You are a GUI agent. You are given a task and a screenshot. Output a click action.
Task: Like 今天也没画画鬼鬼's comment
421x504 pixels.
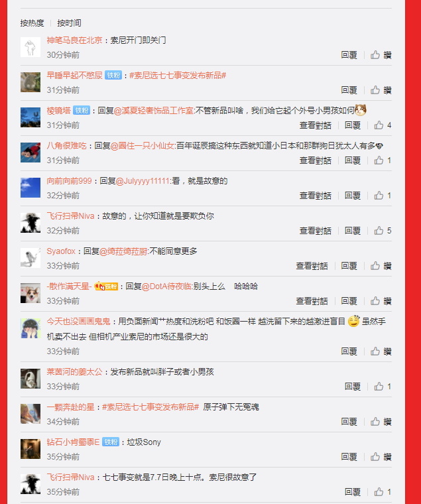(x=381, y=351)
